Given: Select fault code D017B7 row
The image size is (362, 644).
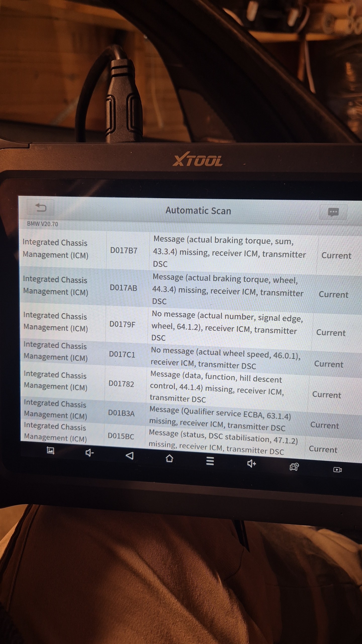Looking at the screenshot, I should [124, 251].
